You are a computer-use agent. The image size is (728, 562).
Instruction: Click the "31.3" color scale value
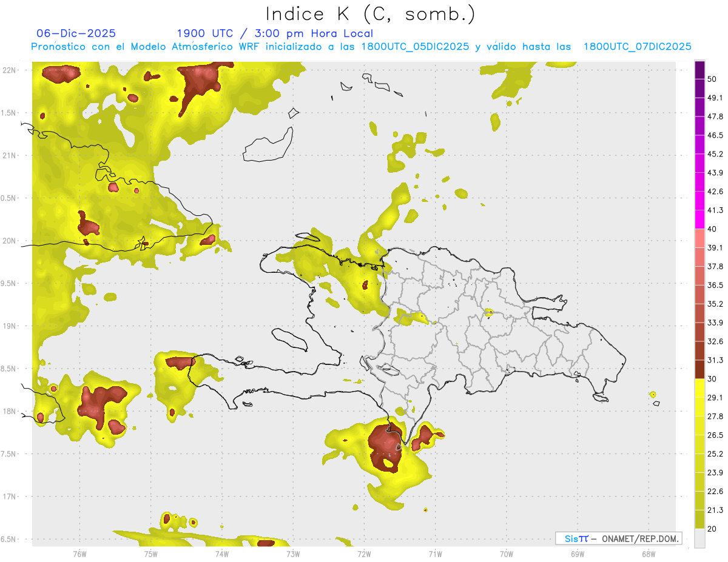coord(715,361)
